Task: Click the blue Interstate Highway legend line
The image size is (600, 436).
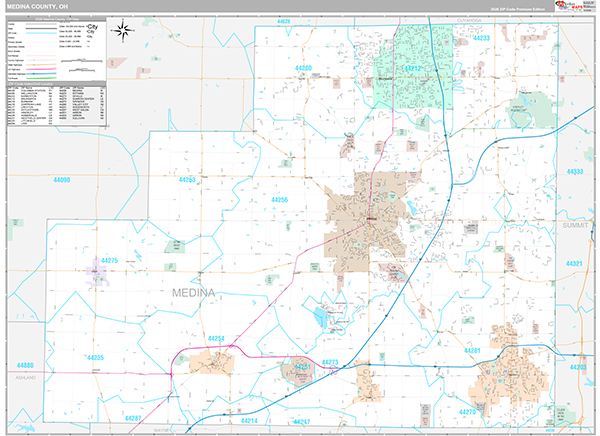Action: coord(41,74)
